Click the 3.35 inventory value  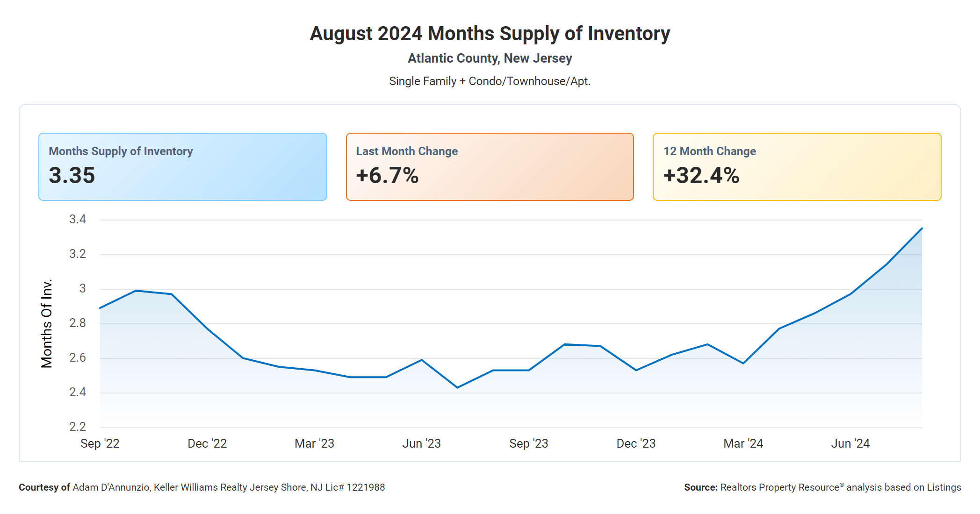[72, 176]
